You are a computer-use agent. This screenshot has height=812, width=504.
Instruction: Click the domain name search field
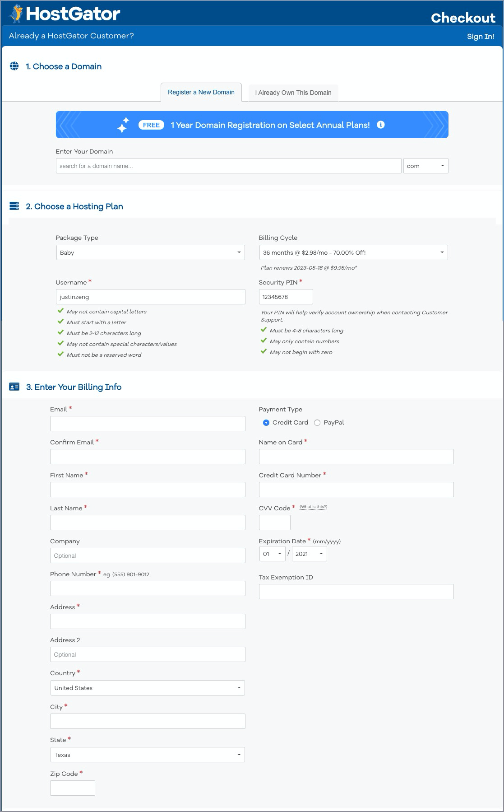pyautogui.click(x=229, y=166)
